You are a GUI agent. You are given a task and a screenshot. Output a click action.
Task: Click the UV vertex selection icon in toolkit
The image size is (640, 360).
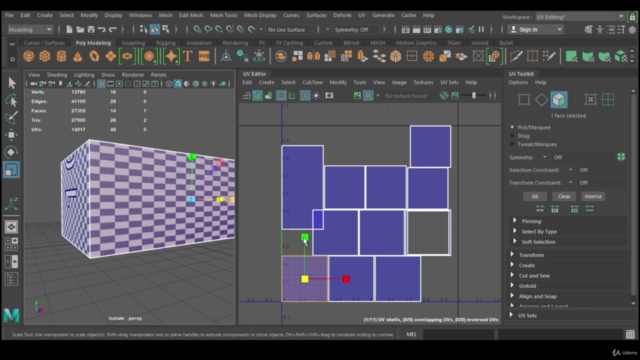[524, 100]
